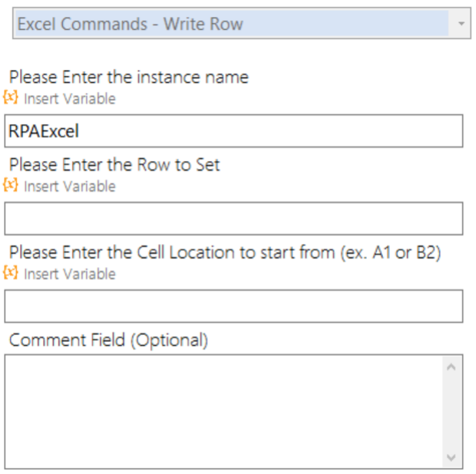Click the 'Please Enter the Row to Set' label
The height and width of the screenshot is (474, 476).
(x=114, y=165)
